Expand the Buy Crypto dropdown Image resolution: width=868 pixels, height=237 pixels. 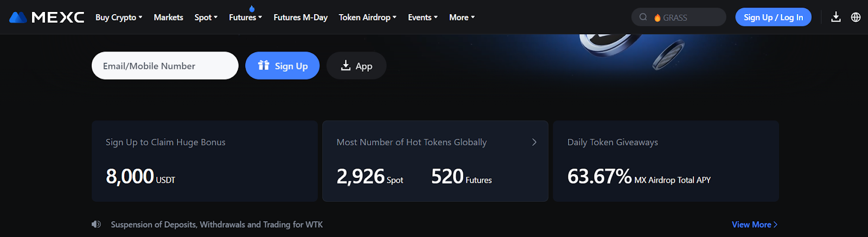click(x=119, y=17)
